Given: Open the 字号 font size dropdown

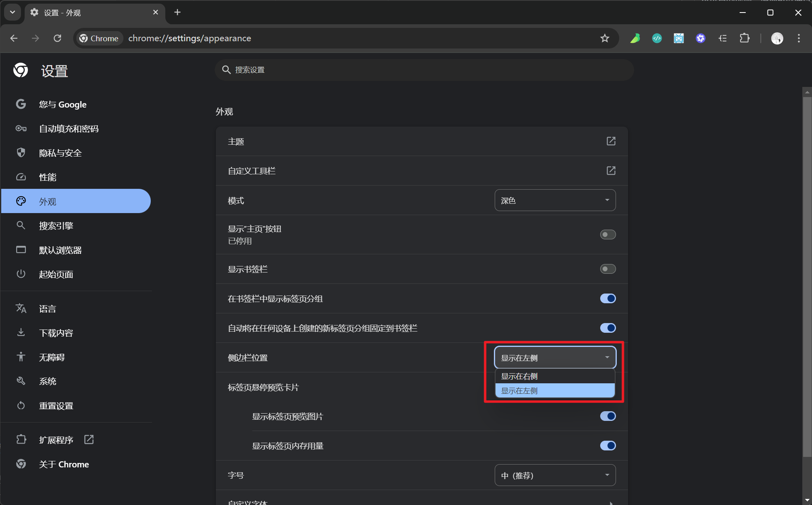Looking at the screenshot, I should [x=555, y=475].
